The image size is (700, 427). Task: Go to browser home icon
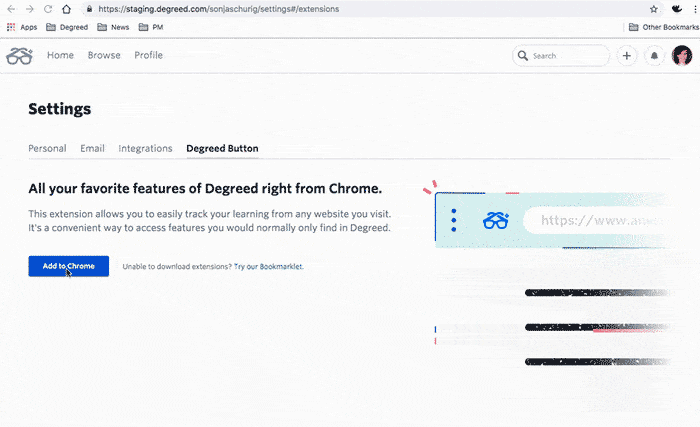66,9
